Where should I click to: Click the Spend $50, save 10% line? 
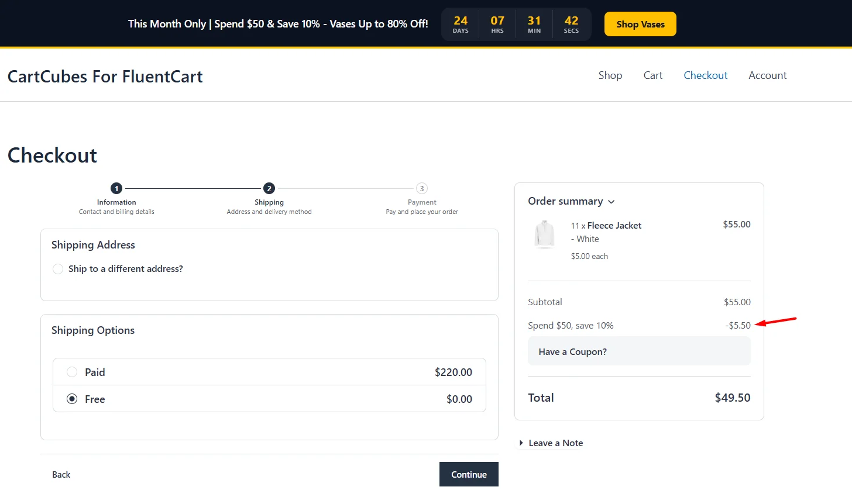click(571, 326)
